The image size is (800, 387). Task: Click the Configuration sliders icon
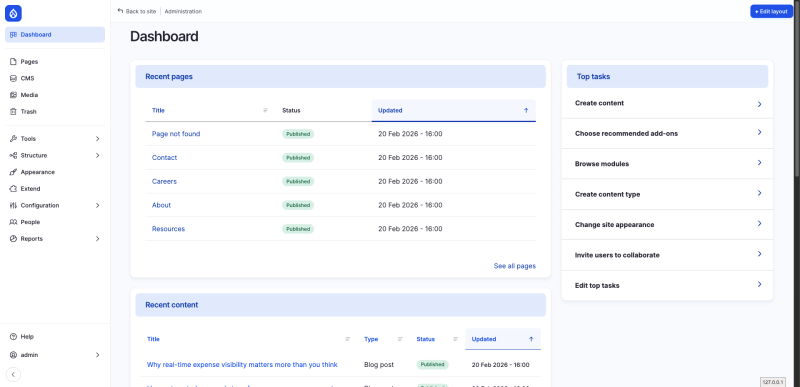(x=13, y=205)
